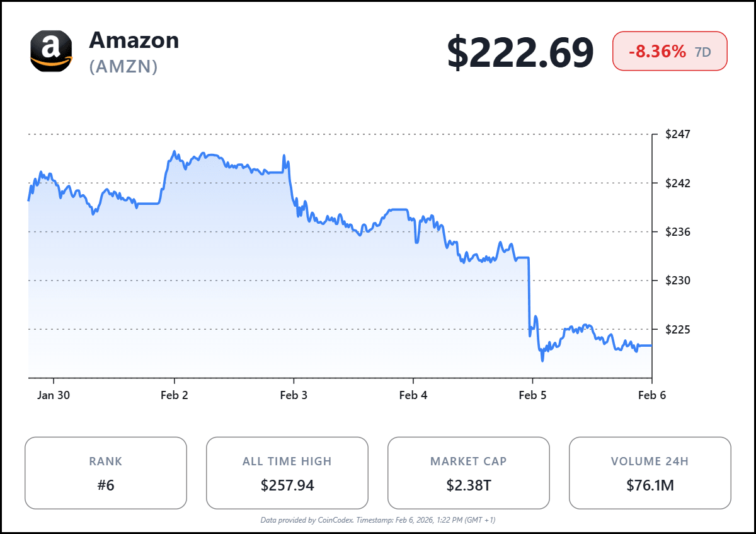Click the (AMZN) ticker symbol

[x=123, y=66]
